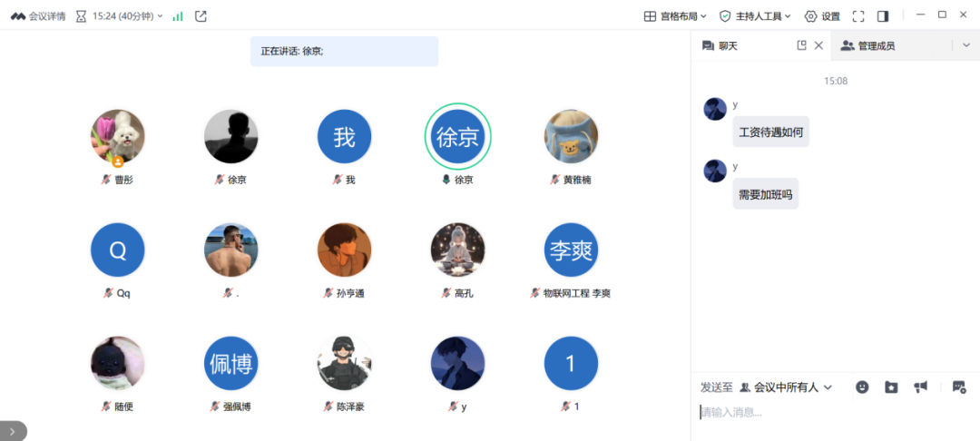This screenshot has width=980, height=441.
Task: Click the 请输入消息 message input field
Action: point(835,413)
